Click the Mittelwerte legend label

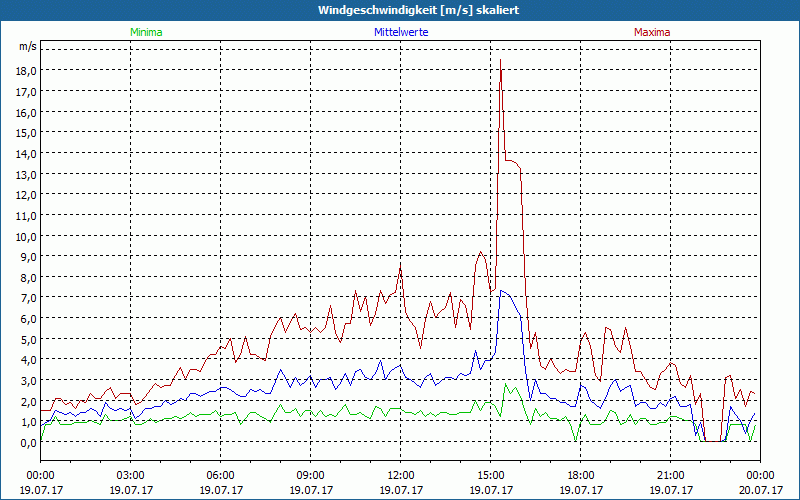point(401,32)
